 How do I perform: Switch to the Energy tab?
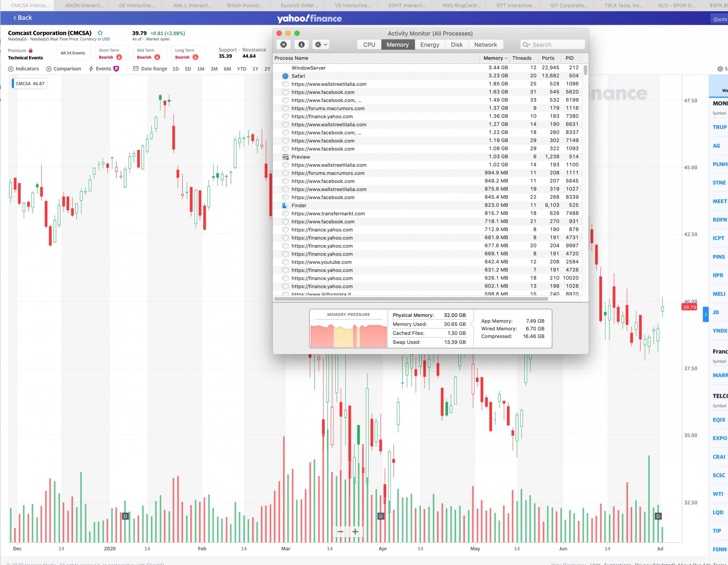click(x=430, y=44)
